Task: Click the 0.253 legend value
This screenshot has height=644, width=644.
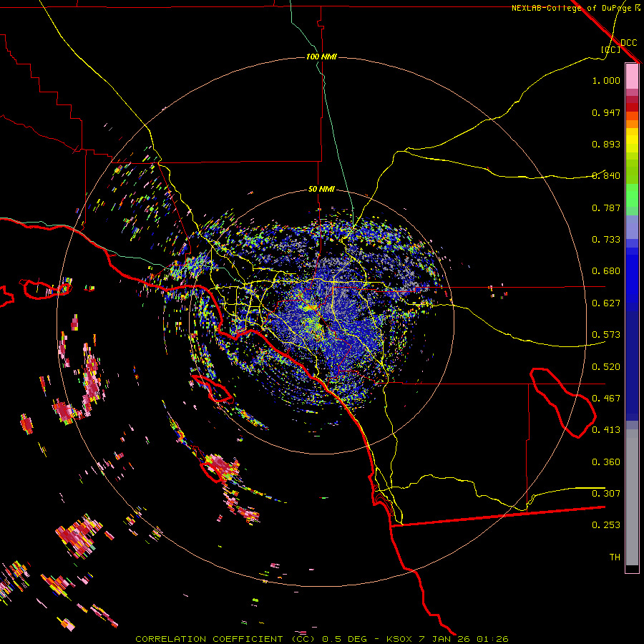Action: tap(606, 525)
